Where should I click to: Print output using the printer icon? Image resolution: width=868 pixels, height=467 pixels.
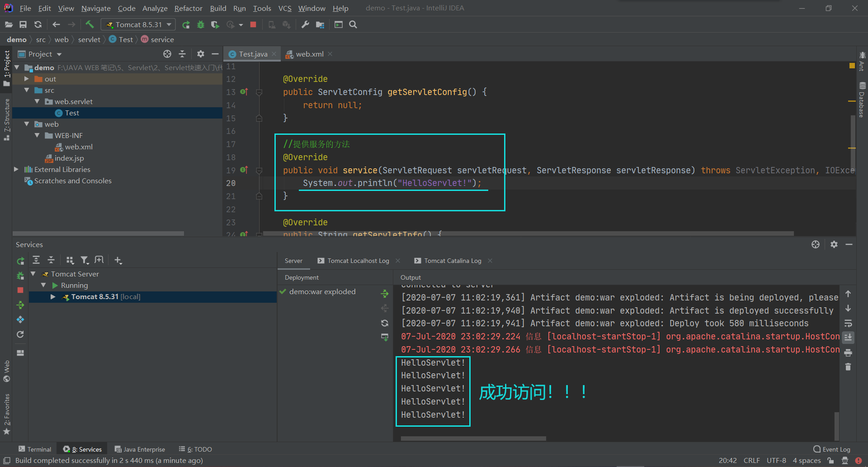point(848,353)
